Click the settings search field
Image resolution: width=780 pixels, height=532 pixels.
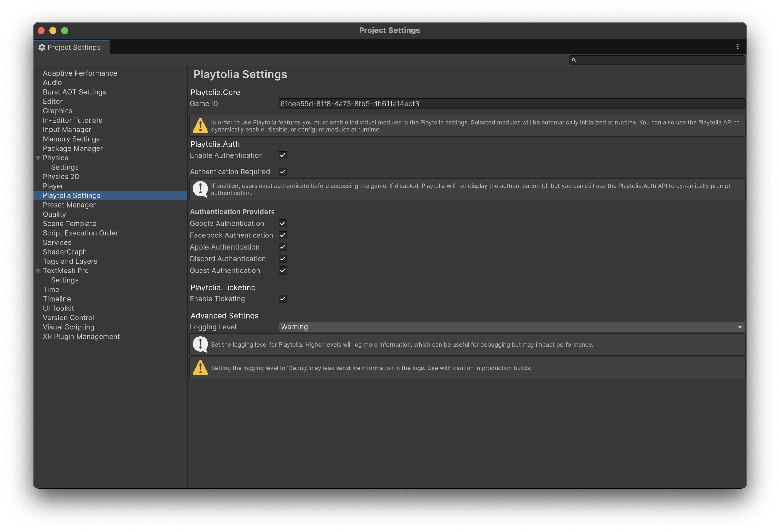(x=657, y=60)
